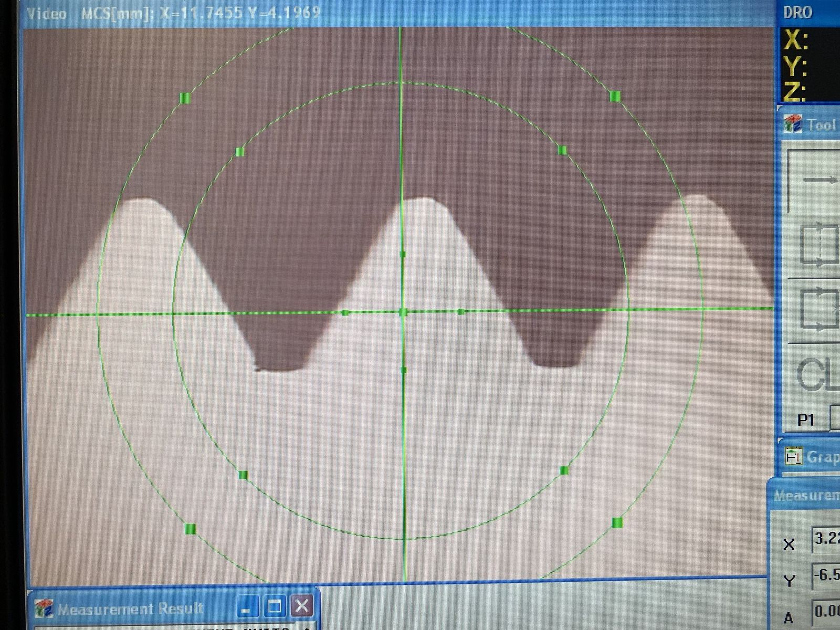The width and height of the screenshot is (840, 630).
Task: Click the upper-left handle of outer circle
Action: point(185,98)
